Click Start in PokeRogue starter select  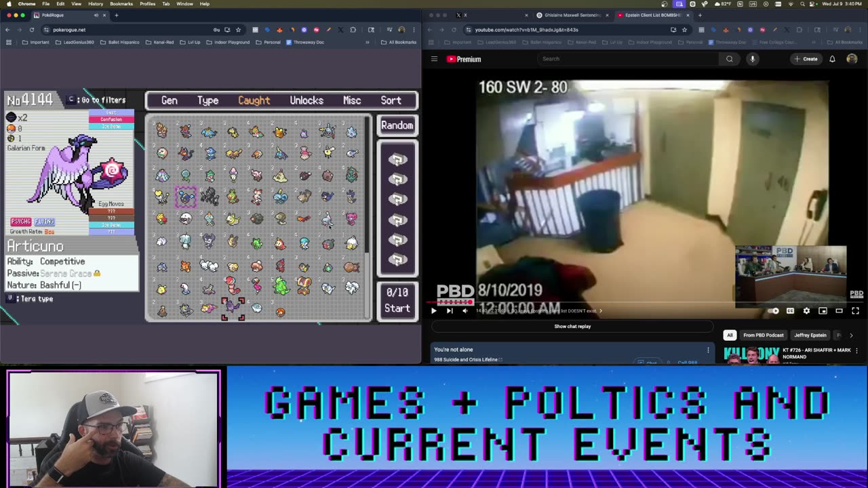click(x=397, y=308)
